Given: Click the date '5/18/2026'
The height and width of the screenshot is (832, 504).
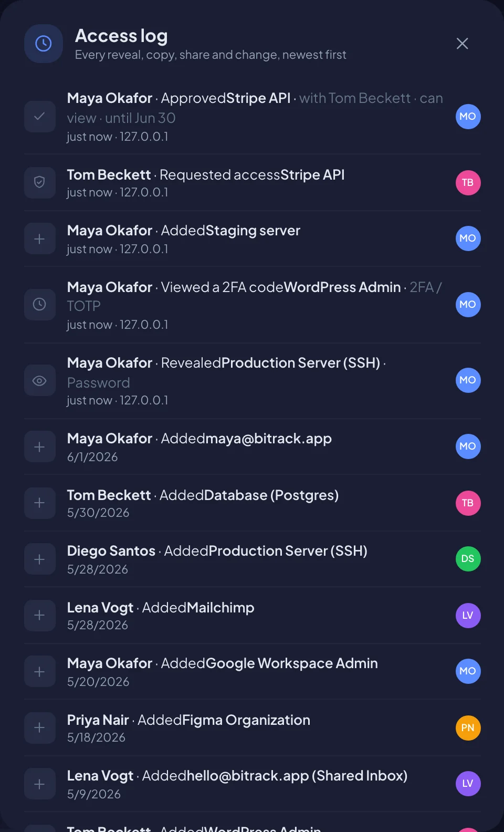Looking at the screenshot, I should pyautogui.click(x=96, y=737).
